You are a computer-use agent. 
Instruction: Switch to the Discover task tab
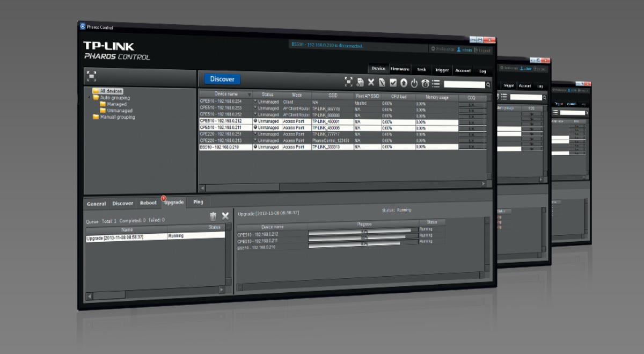[x=122, y=203]
